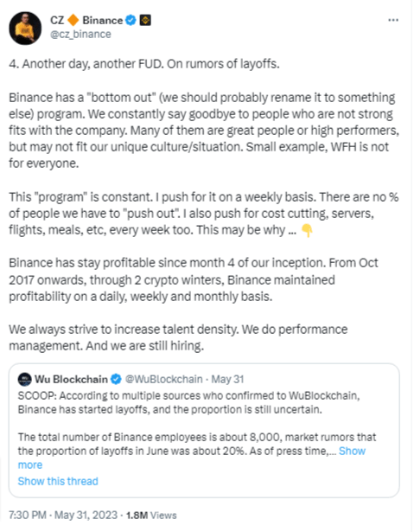Viewport: 414px width, 532px height.
Task: Open the @WuBlockchain handle
Action: click(163, 379)
